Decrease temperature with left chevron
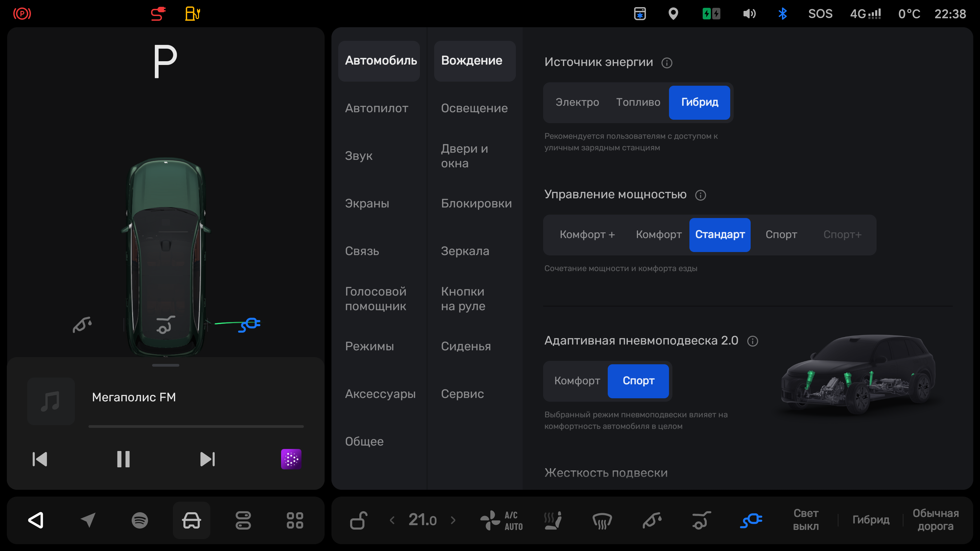Screen dimensions: 980x551 point(392,520)
